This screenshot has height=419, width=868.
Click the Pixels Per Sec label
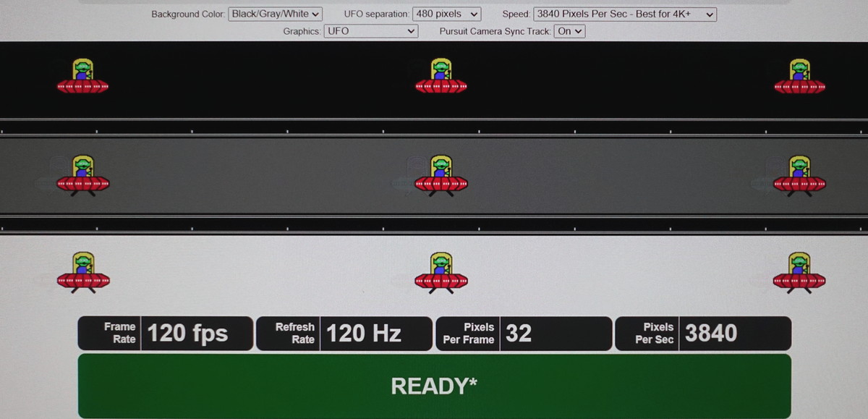pyautogui.click(x=655, y=333)
